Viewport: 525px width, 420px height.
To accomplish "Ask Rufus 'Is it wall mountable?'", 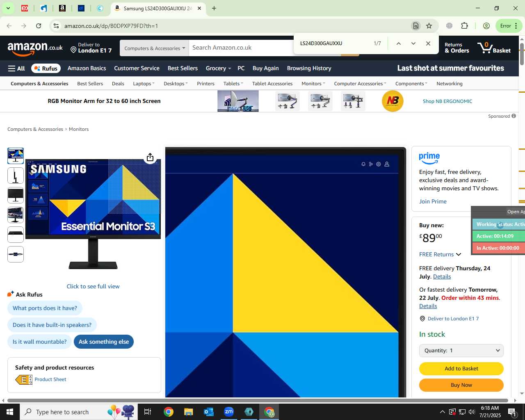I will point(39,342).
